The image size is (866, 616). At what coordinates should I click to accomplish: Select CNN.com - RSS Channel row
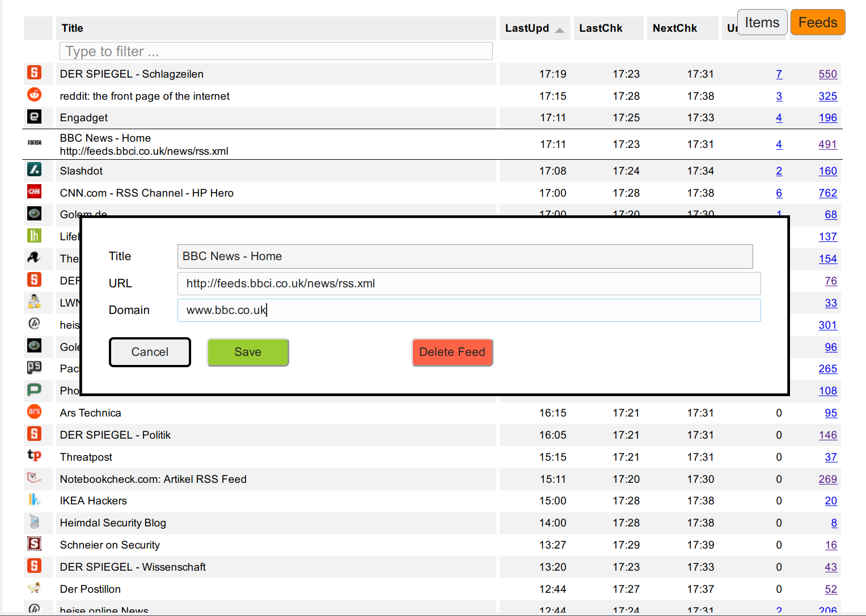point(147,193)
